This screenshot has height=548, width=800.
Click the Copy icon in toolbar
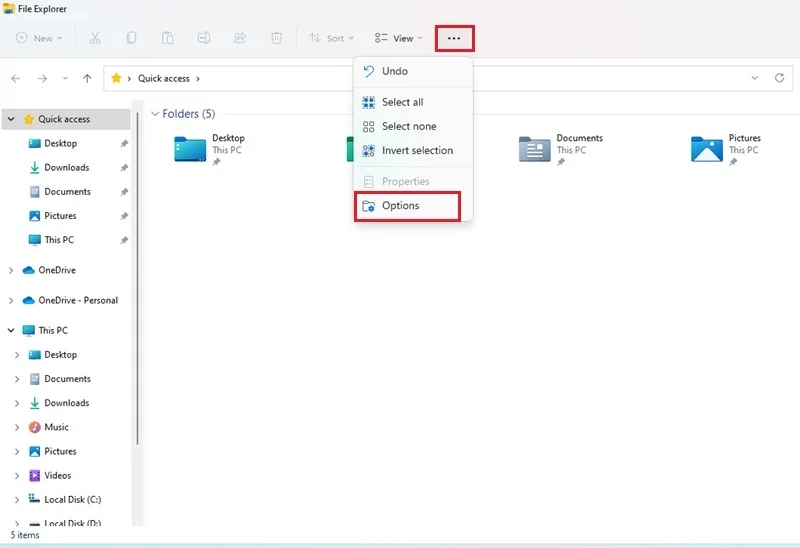coord(131,38)
